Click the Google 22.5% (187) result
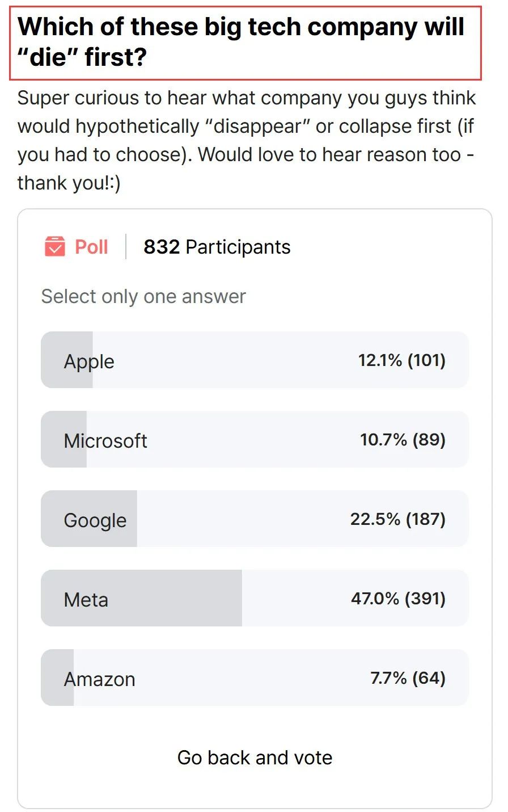Screen dimensions: 508x812 pos(398,519)
